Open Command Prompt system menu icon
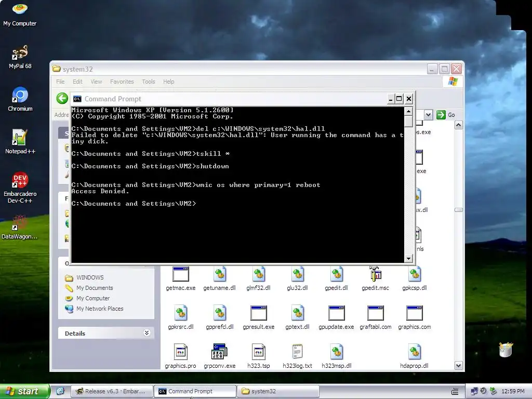The height and width of the screenshot is (399, 532). tap(77, 99)
